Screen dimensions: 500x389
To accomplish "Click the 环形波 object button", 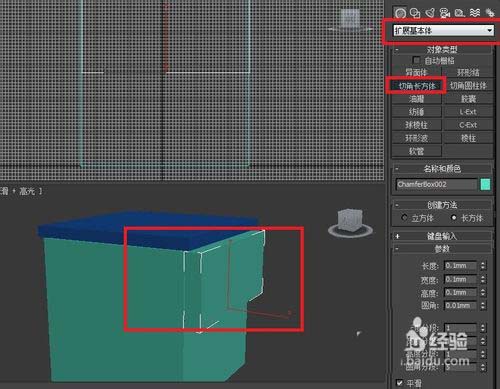I will pyautogui.click(x=417, y=138).
